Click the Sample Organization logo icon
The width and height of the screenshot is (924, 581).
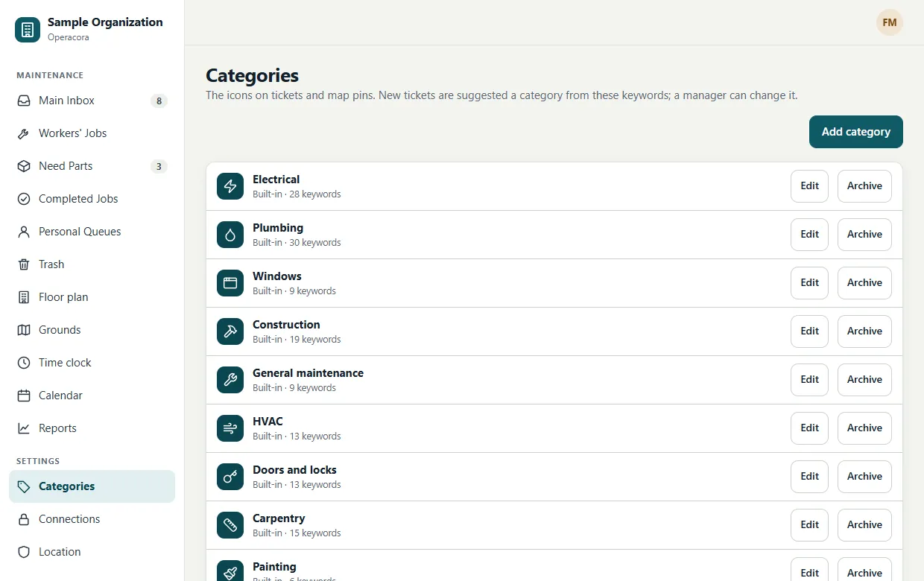point(28,30)
